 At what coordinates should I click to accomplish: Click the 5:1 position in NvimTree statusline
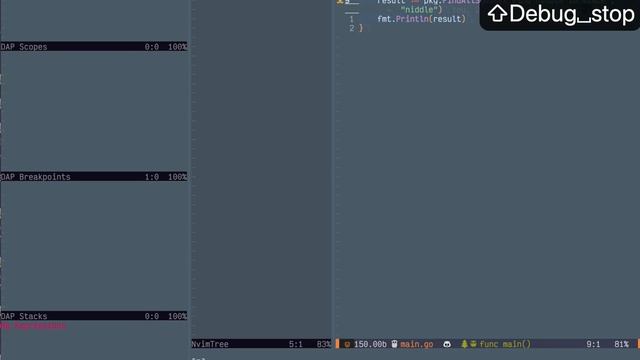click(x=296, y=344)
